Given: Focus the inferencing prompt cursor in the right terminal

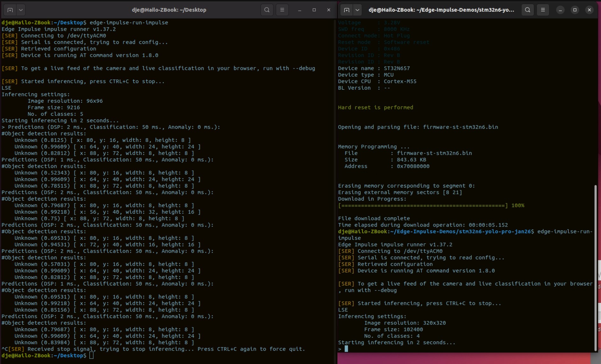Looking at the screenshot, I should tap(346, 349).
